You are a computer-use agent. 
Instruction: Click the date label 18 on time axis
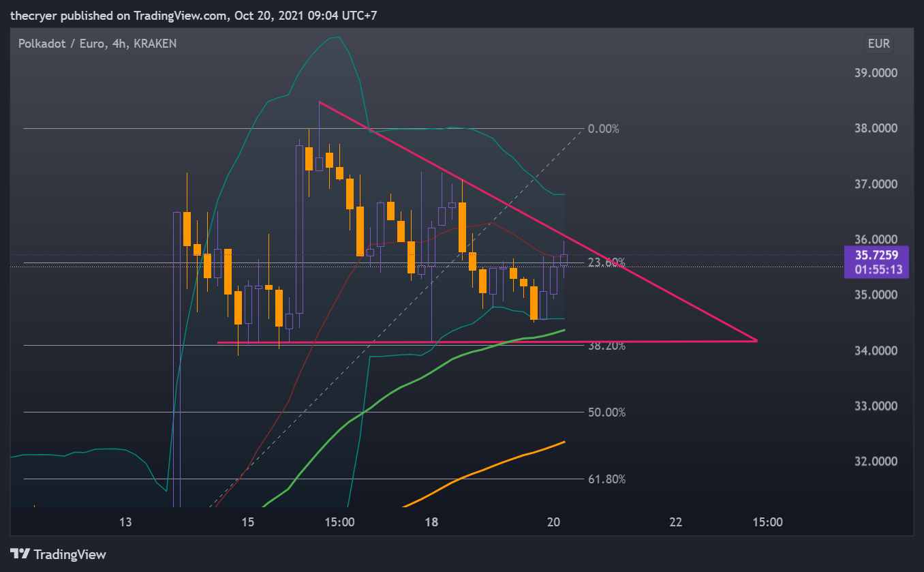coord(431,523)
